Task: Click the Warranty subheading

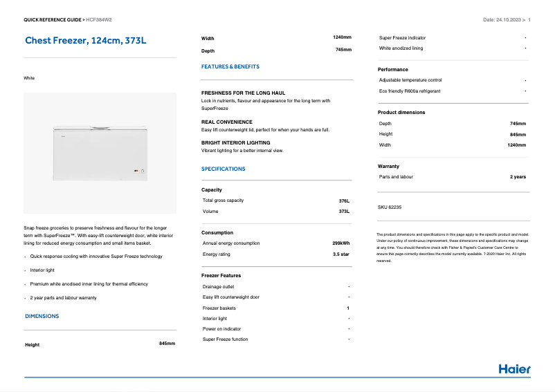Action: coord(388,166)
